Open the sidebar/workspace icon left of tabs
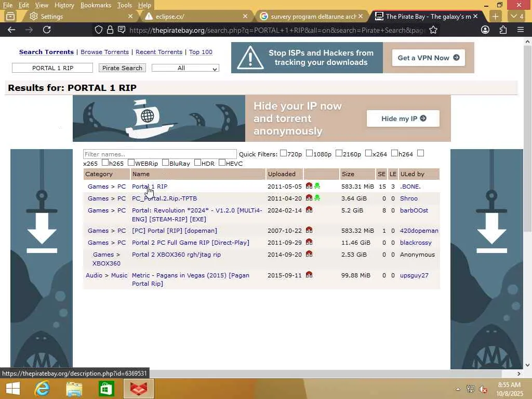The height and width of the screenshot is (399, 532). pos(10,16)
